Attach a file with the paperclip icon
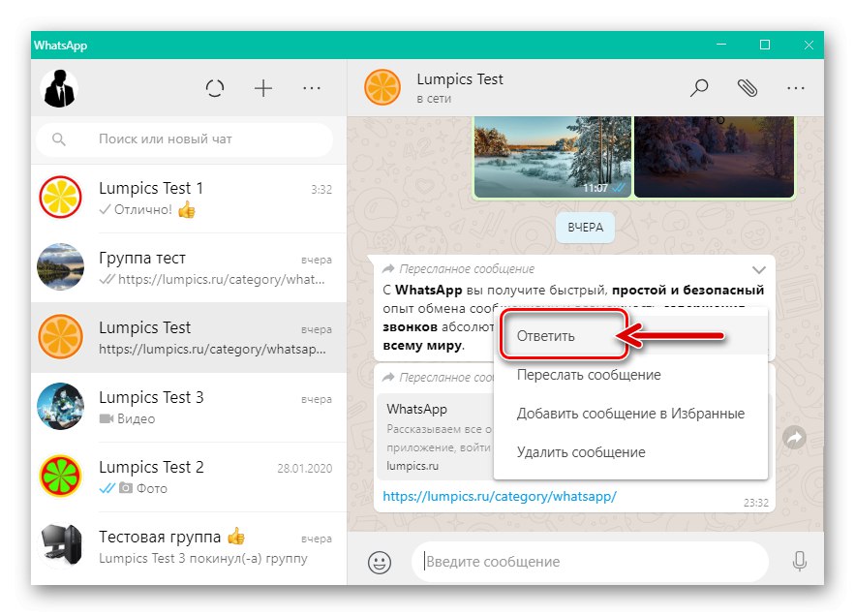The image size is (855, 616). [748, 87]
